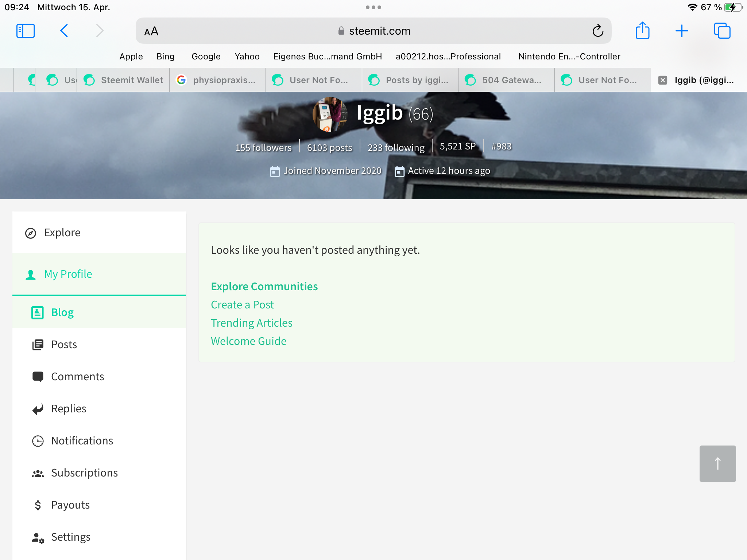Tap the three-dot multitasking control
The width and height of the screenshot is (747, 560).
[x=373, y=7]
